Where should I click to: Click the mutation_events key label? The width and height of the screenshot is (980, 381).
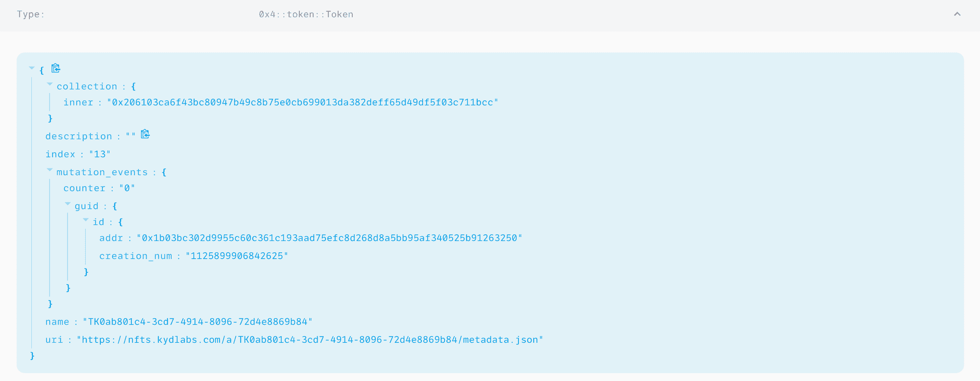(x=102, y=172)
